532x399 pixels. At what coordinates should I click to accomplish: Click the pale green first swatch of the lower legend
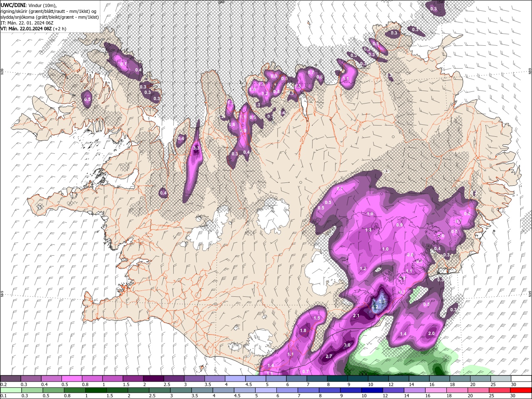(x=11, y=390)
